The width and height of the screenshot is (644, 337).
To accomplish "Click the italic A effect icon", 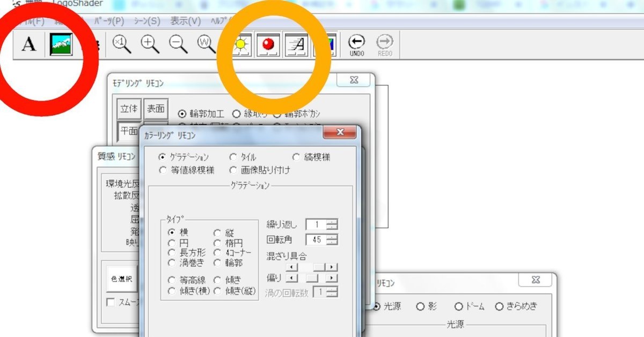I will tap(297, 45).
